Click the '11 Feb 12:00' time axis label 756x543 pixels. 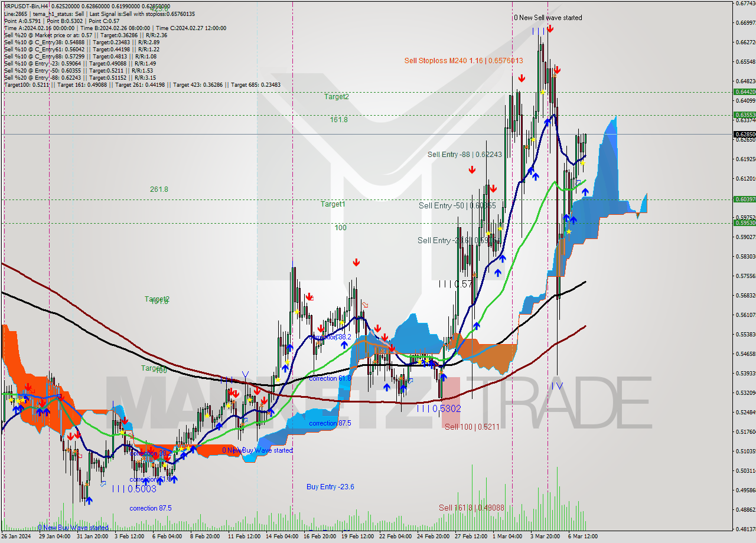[244, 537]
